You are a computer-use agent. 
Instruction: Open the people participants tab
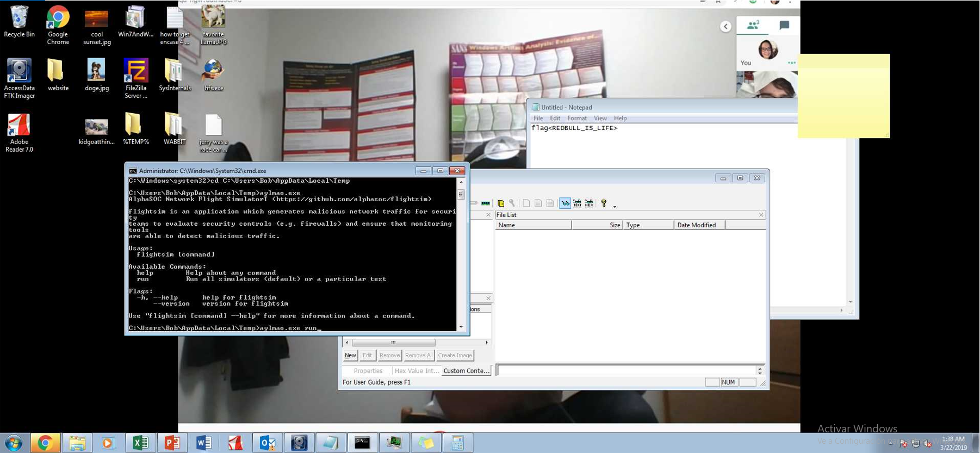pos(753,25)
